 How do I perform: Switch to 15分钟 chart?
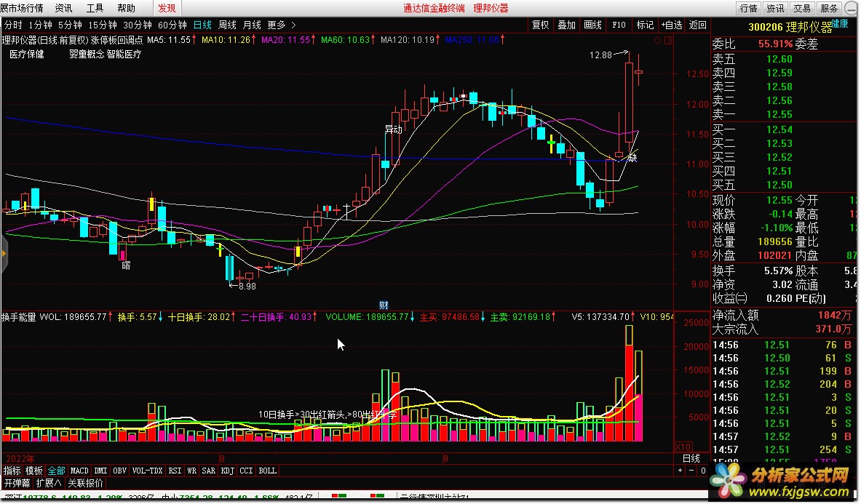pos(102,25)
